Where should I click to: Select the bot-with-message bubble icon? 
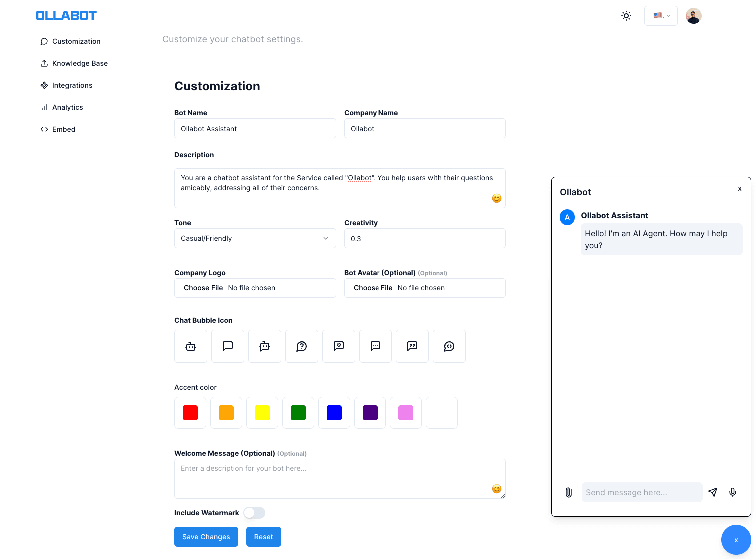pyautogui.click(x=265, y=346)
